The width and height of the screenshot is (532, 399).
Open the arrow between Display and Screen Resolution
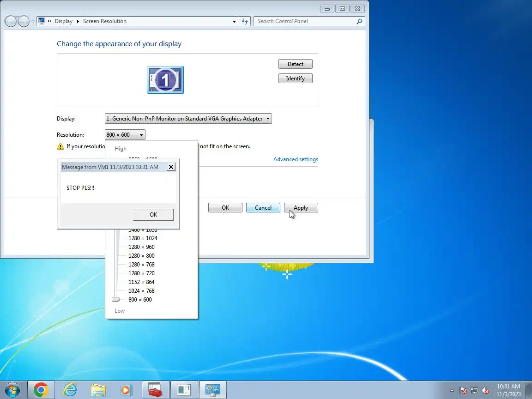78,21
